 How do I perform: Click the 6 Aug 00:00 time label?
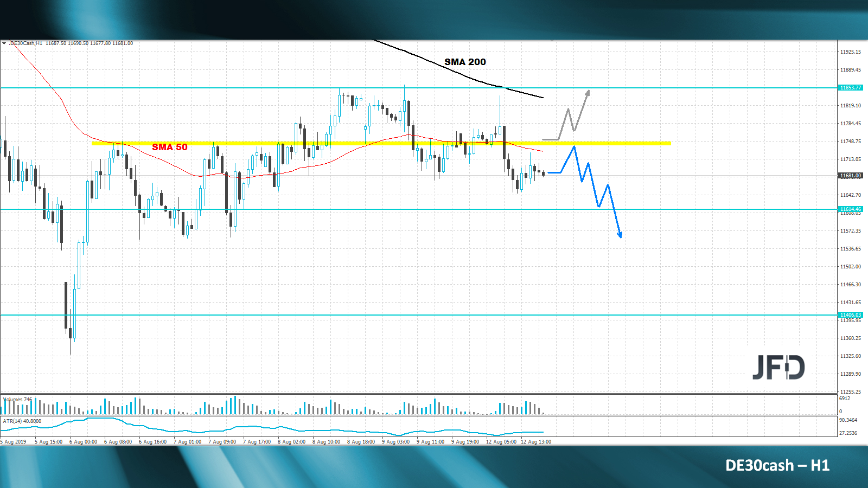pyautogui.click(x=84, y=442)
